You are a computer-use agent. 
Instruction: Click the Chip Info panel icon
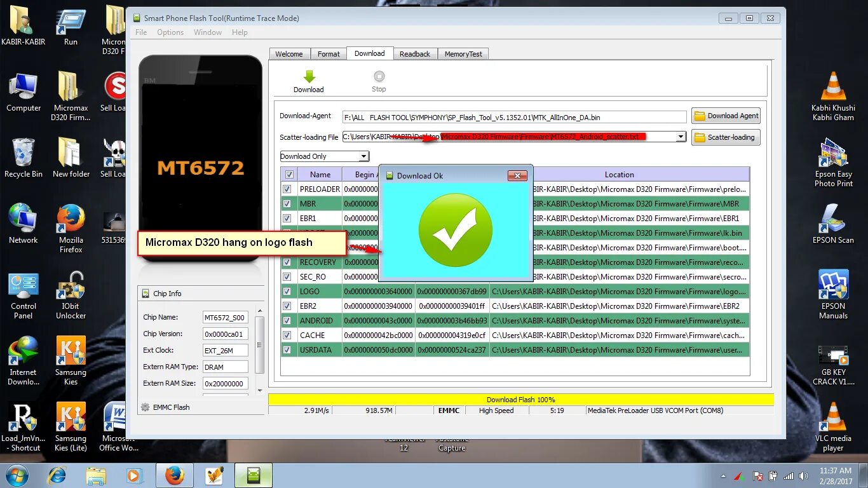point(145,294)
